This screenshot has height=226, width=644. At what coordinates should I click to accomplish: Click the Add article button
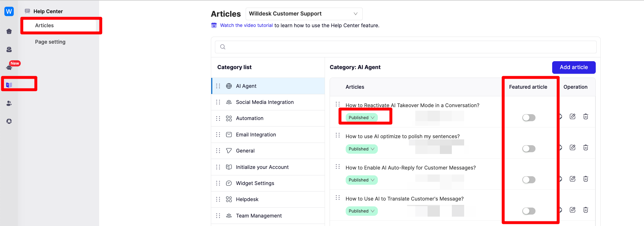coord(574,67)
